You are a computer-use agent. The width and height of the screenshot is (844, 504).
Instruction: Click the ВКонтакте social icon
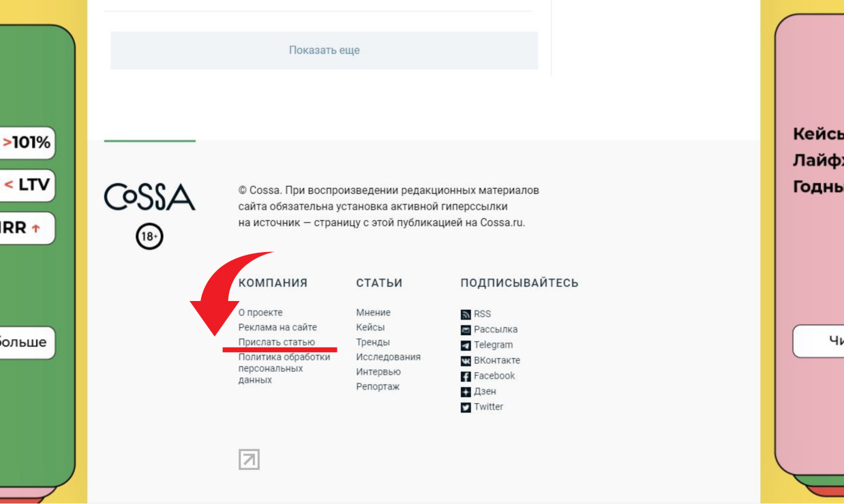click(x=466, y=361)
